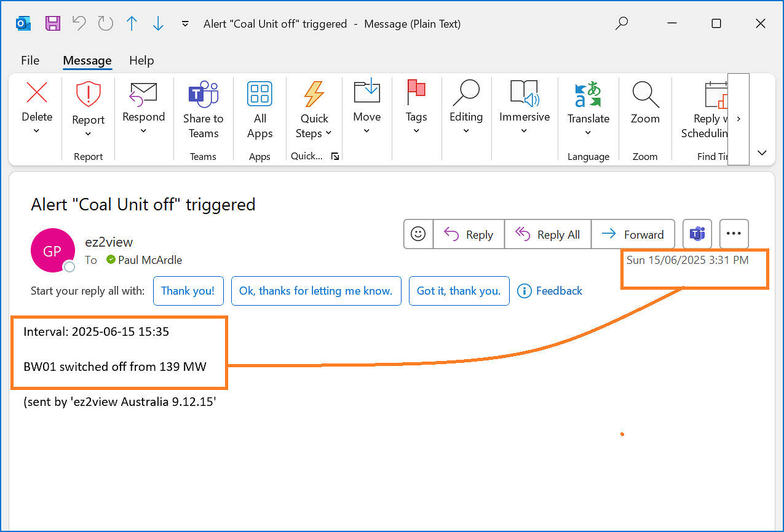Add a reaction with the smiley icon
The width and height of the screenshot is (784, 532).
pyautogui.click(x=418, y=234)
